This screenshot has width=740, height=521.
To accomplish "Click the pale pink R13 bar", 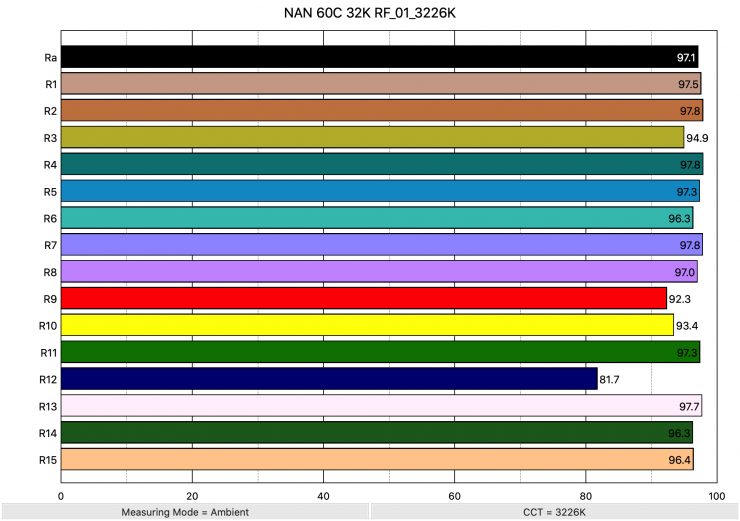I will coord(381,406).
